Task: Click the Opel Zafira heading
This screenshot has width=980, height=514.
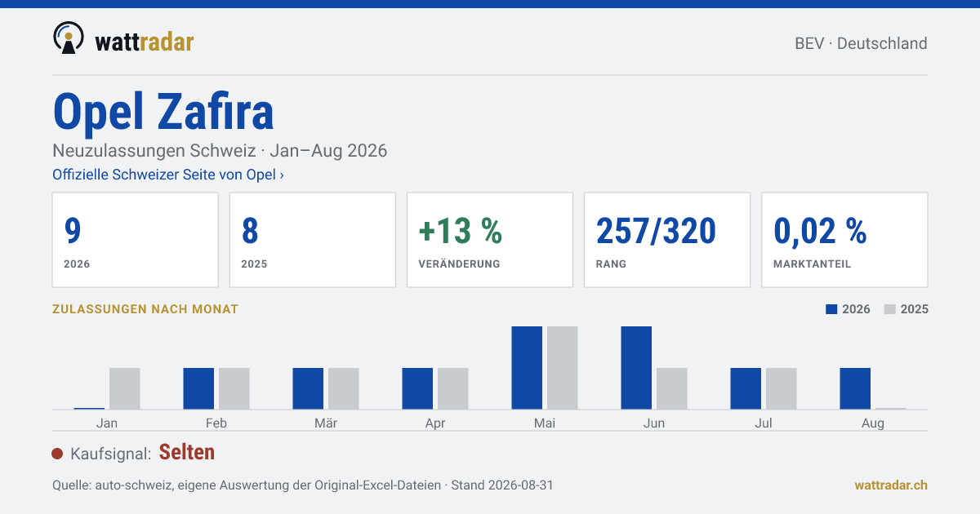Action: [163, 112]
